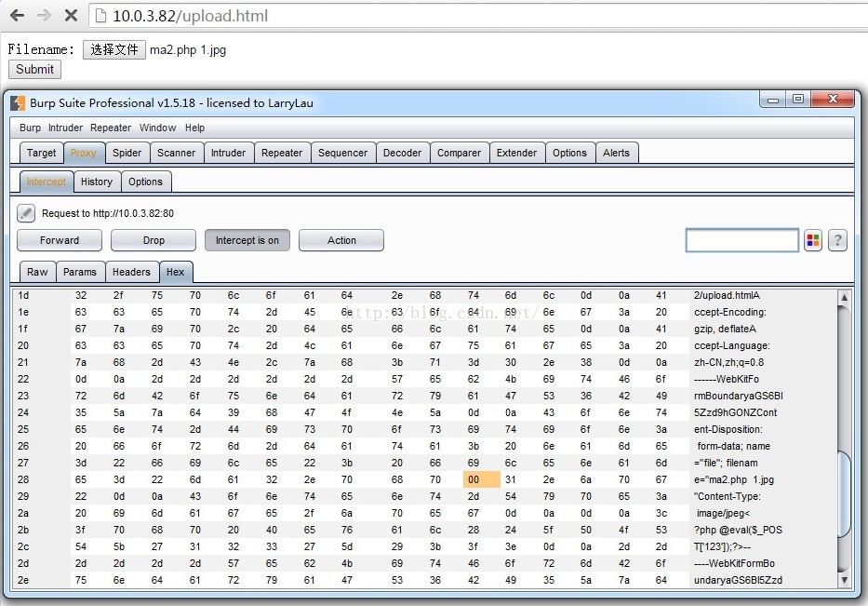Viewport: 868px width, 606px height.
Task: Click the question mark help icon
Action: [837, 240]
